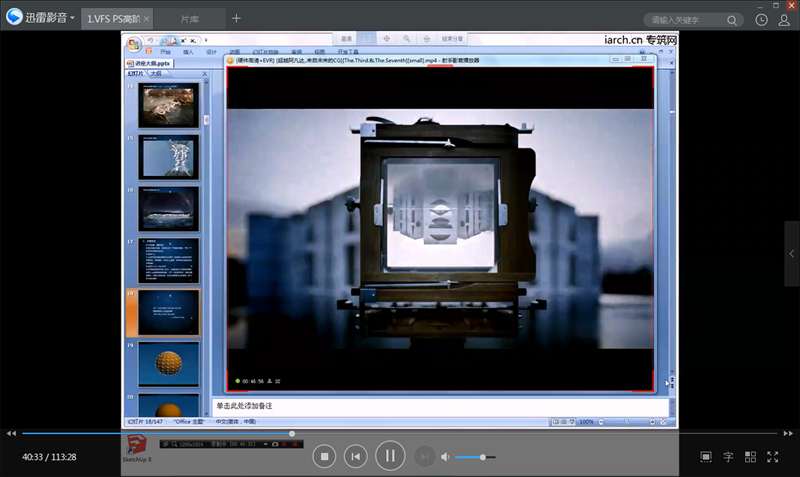Toggle mini window mode icon
Viewport: 800px width, 477px height.
[x=705, y=457]
